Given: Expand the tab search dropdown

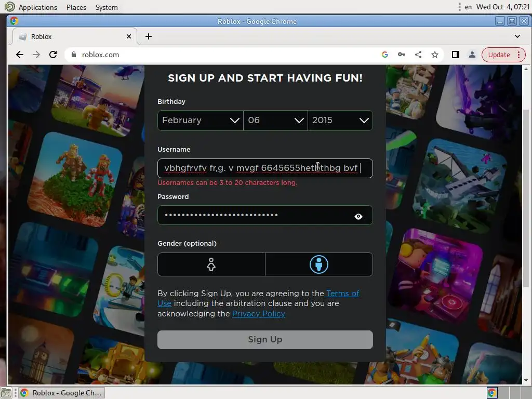Looking at the screenshot, I should (x=517, y=36).
